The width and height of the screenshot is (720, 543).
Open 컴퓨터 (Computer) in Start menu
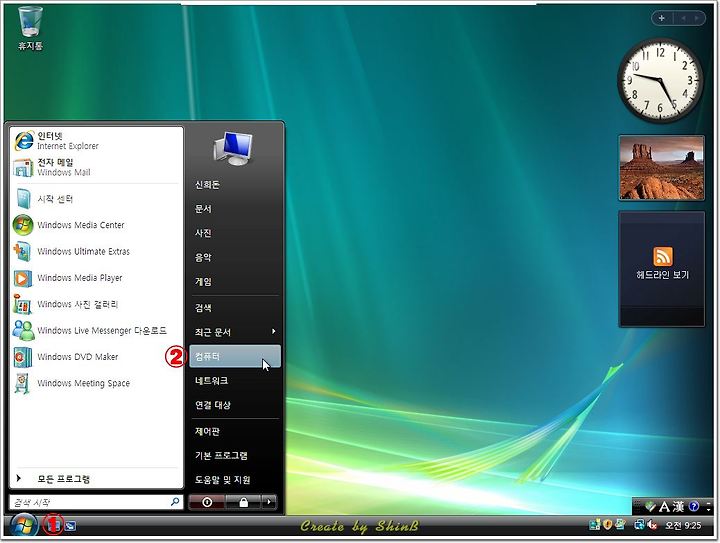[235, 356]
